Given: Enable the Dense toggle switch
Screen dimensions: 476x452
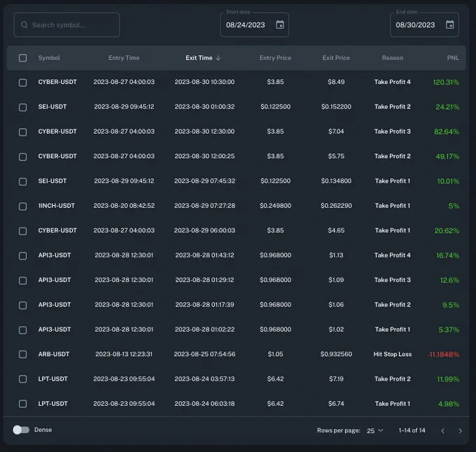Looking at the screenshot, I should [21, 430].
